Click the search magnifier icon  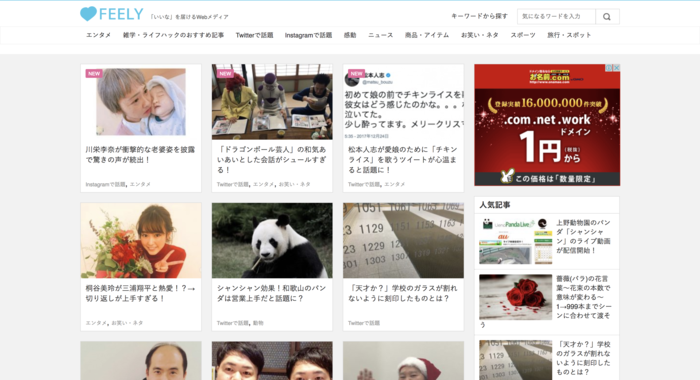point(607,17)
